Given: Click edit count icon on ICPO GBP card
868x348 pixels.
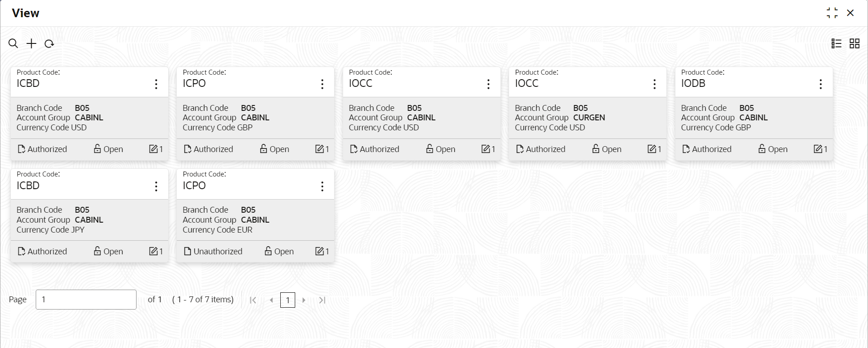Looking at the screenshot, I should pos(320,149).
